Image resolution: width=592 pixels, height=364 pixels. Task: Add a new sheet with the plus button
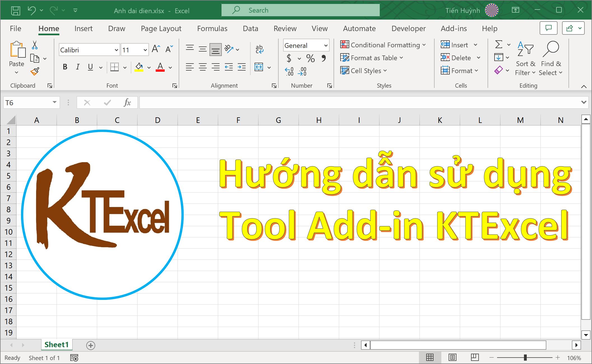coord(90,346)
